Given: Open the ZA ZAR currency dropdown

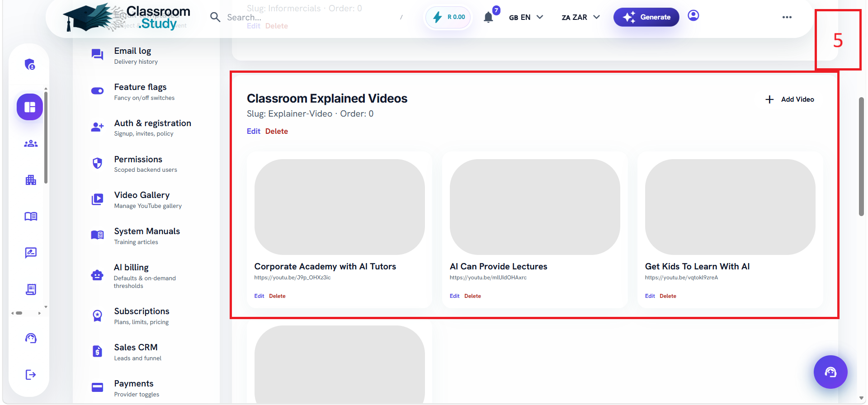Looking at the screenshot, I should click(580, 17).
